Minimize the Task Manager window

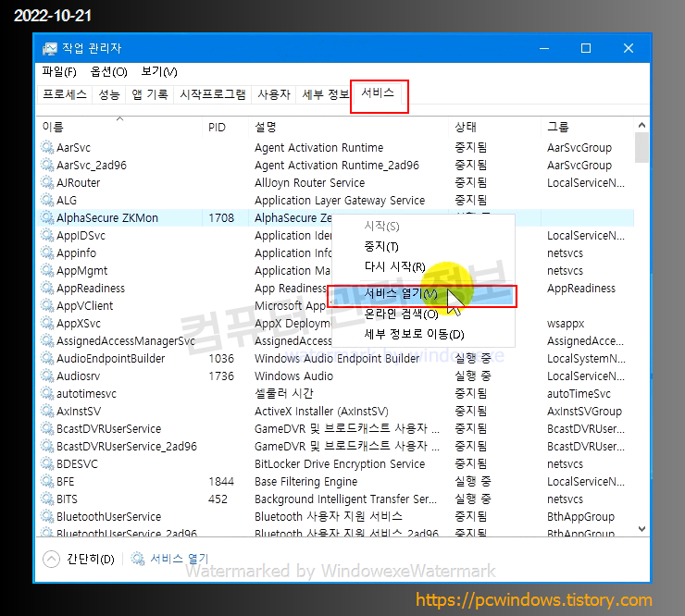pyautogui.click(x=544, y=48)
